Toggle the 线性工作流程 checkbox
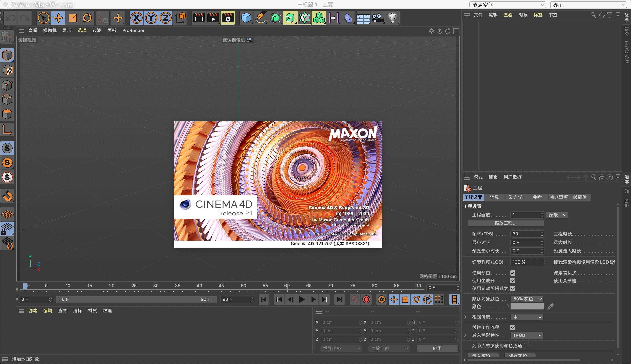The image size is (631, 364). tap(513, 327)
